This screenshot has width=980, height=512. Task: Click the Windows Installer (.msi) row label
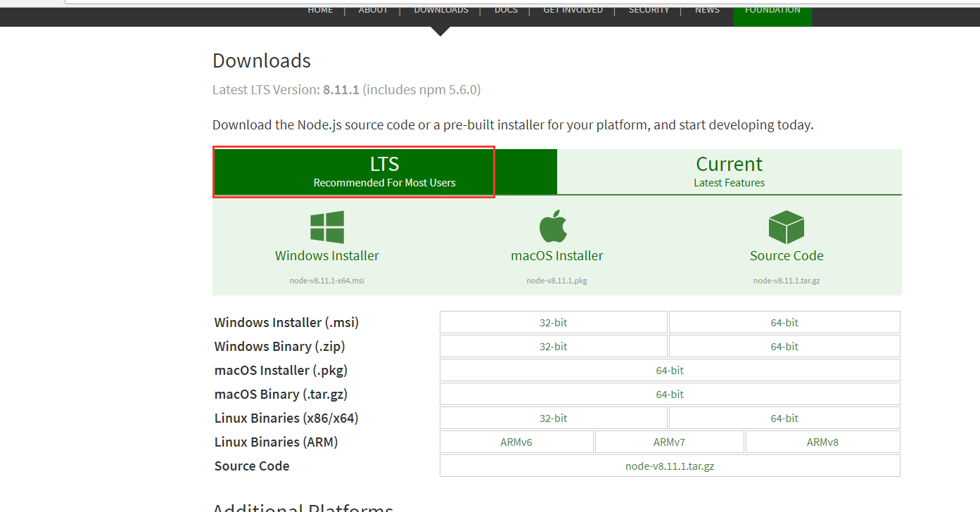coord(286,322)
